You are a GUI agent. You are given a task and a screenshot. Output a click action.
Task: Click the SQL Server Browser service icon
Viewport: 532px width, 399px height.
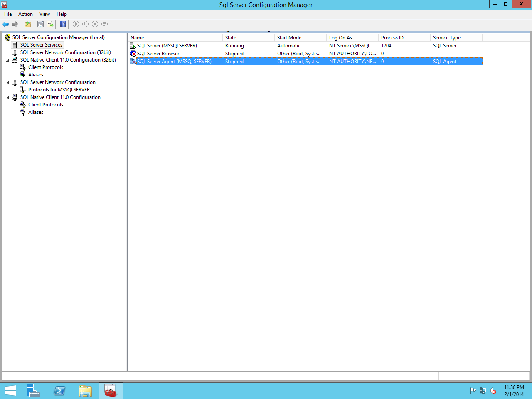coord(133,54)
